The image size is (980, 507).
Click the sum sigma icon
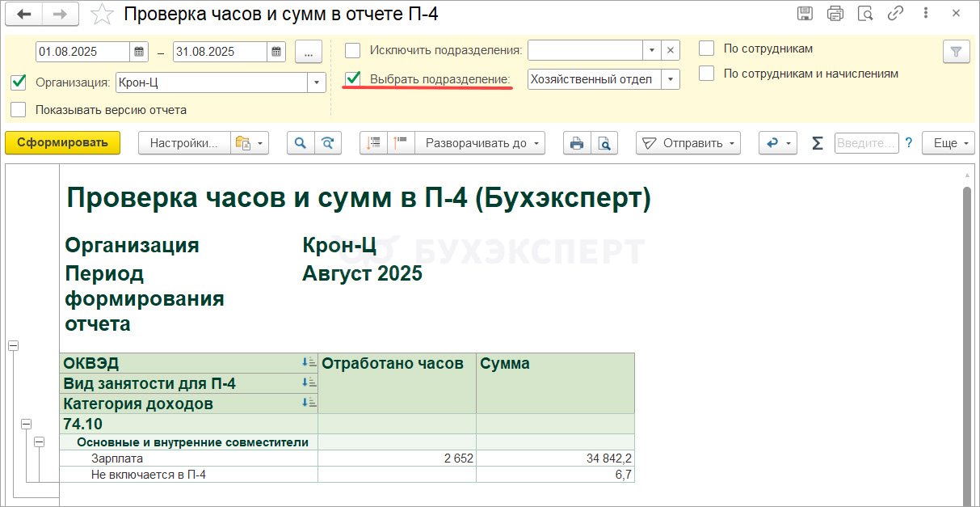pyautogui.click(x=817, y=143)
